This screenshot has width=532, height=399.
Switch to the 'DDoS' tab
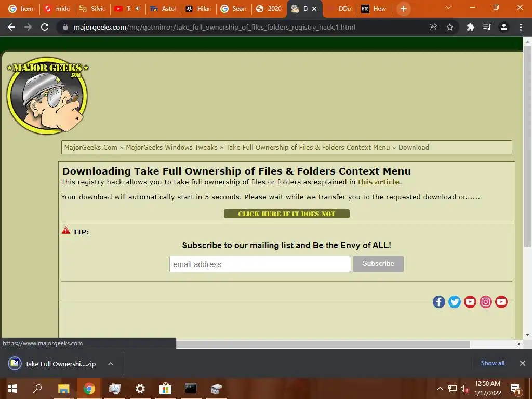coord(340,9)
